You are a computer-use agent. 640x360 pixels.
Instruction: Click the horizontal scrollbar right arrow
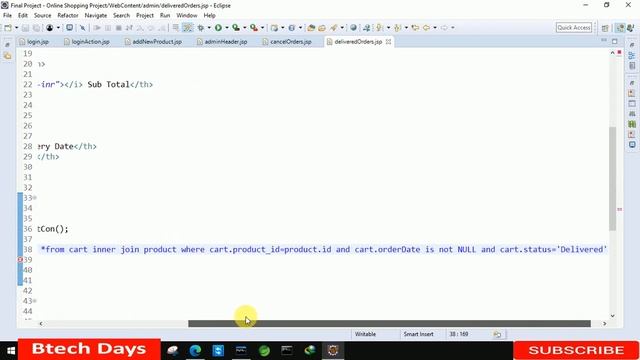[x=604, y=324]
